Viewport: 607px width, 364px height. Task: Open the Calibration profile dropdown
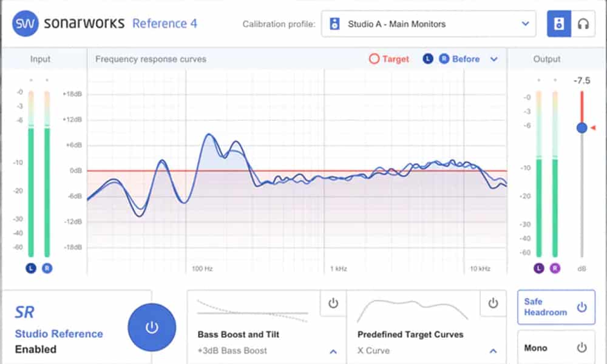pos(429,24)
